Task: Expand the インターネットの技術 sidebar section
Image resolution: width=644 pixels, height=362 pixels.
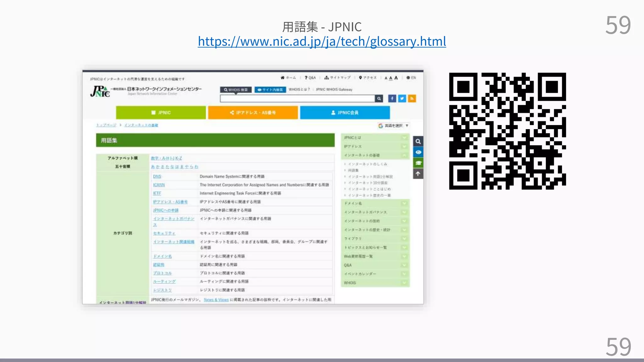Action: (375, 221)
